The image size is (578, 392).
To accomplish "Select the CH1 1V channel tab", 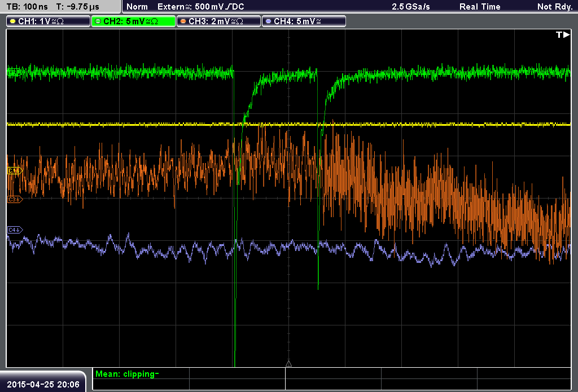I will pos(49,21).
